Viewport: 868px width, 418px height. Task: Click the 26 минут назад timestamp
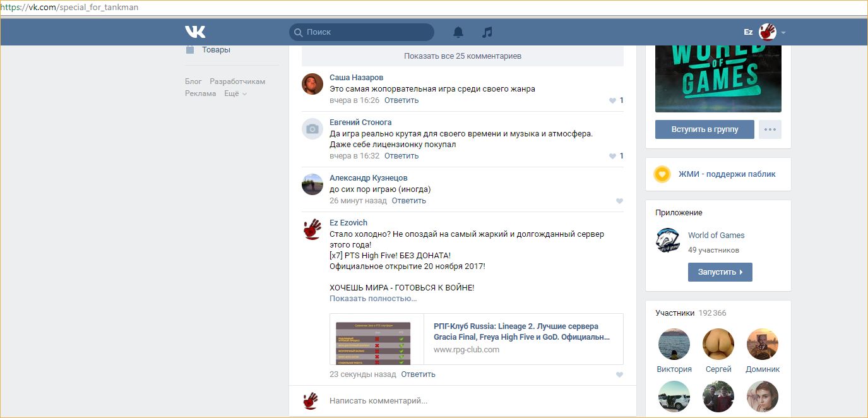[x=358, y=201]
